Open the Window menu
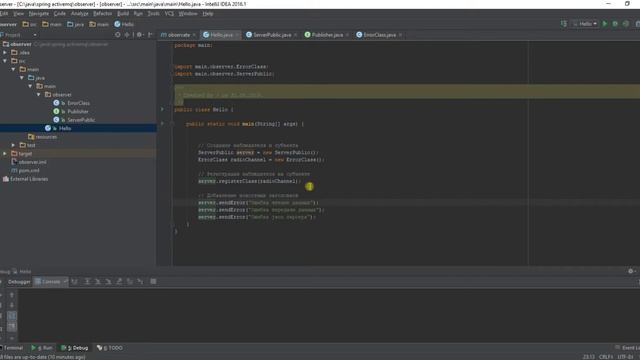This screenshot has height=360, width=640. (188, 13)
